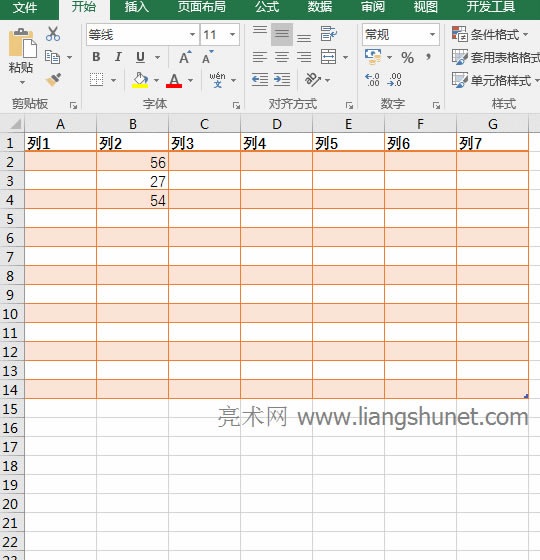Click the Merge and Center icon
The height and width of the screenshot is (560, 540).
[329, 57]
